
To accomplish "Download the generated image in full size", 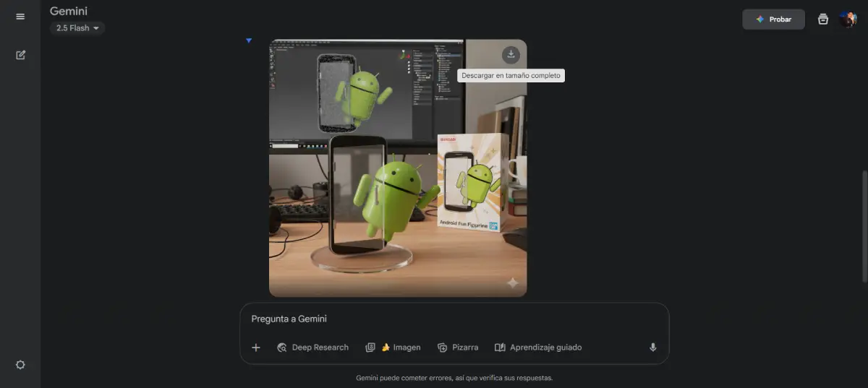I will click(511, 54).
